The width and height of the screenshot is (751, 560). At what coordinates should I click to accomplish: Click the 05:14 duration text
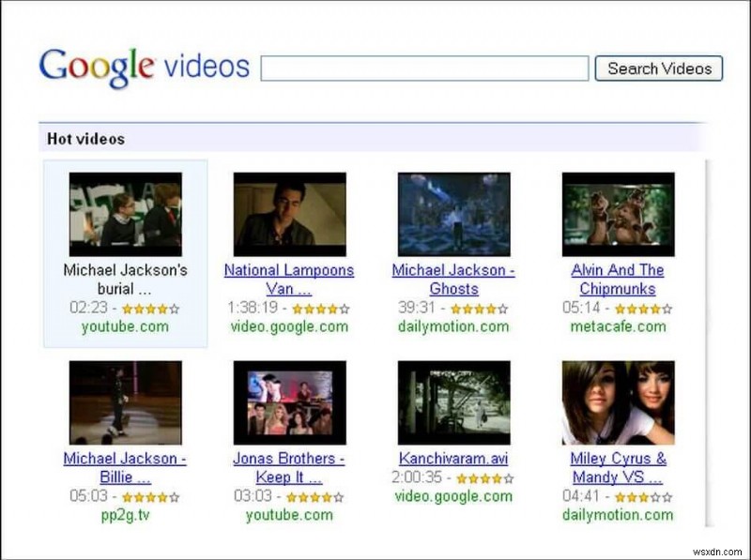581,308
